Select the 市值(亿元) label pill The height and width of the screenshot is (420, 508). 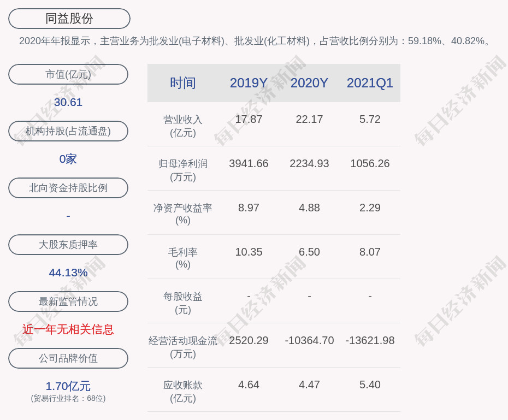tap(68, 74)
